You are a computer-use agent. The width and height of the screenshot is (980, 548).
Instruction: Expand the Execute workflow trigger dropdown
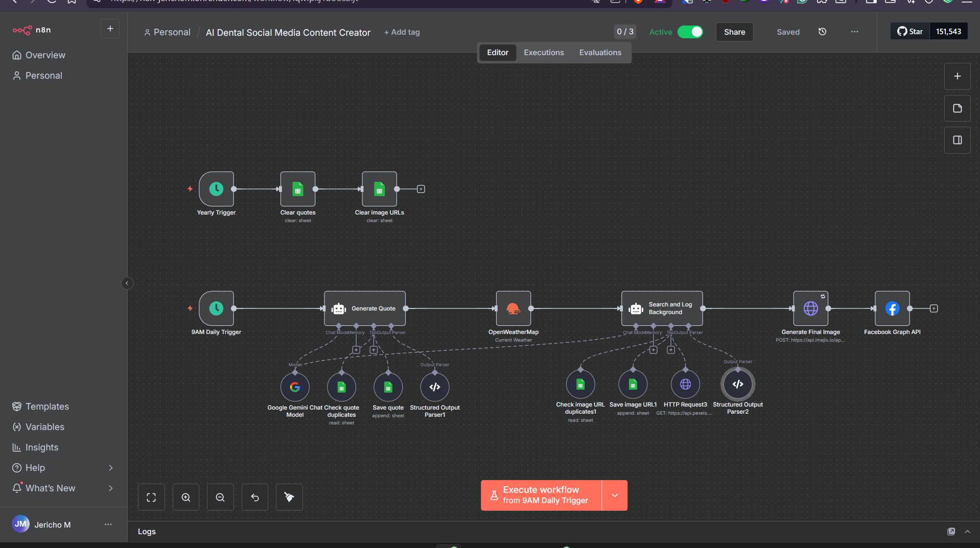pos(615,495)
